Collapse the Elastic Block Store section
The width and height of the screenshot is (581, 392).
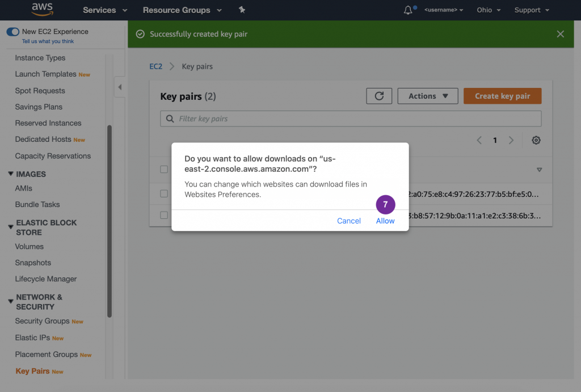[11, 227]
